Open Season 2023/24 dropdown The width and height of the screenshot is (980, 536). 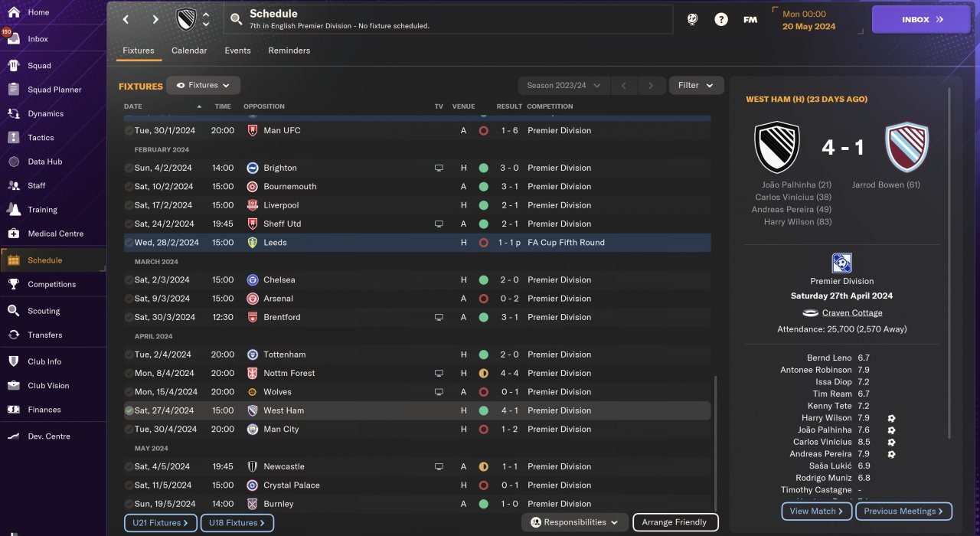[563, 85]
